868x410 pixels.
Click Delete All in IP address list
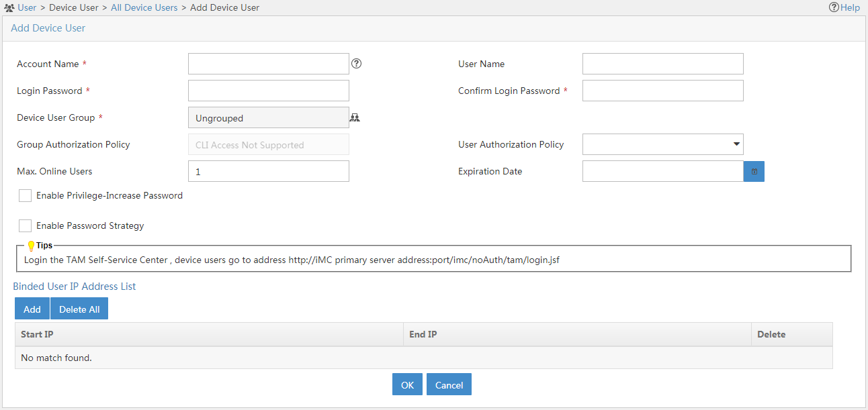click(79, 309)
